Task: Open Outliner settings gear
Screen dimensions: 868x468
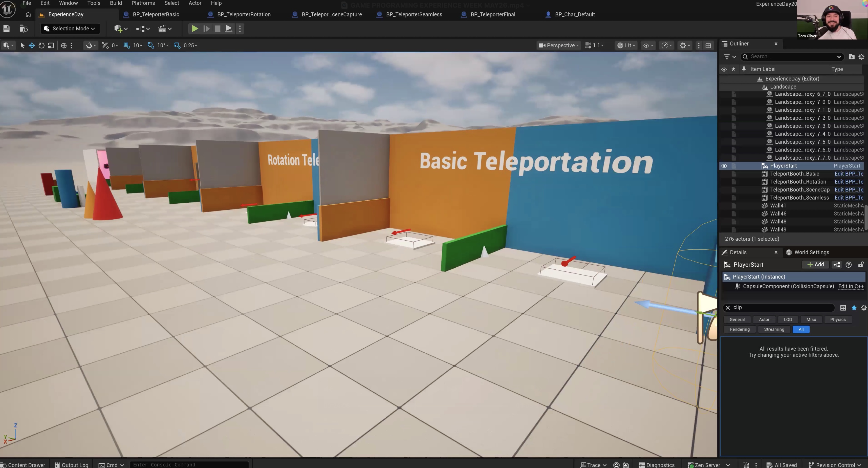Action: [x=861, y=57]
